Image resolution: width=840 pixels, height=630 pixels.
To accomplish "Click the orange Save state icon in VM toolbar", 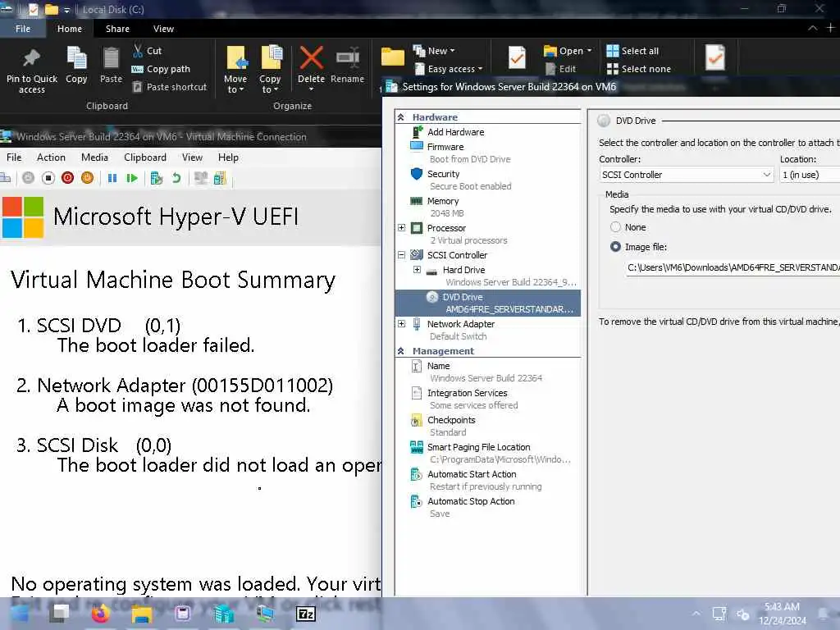I will coord(87,178).
